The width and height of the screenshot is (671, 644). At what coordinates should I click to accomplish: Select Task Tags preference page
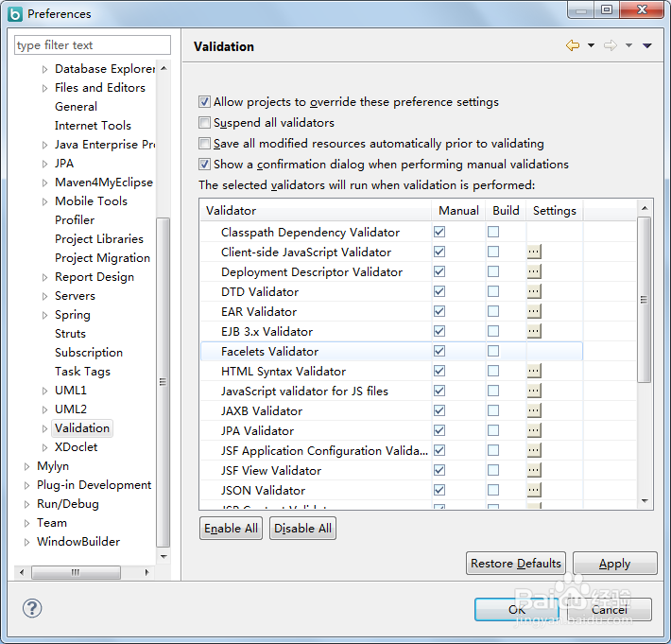click(82, 372)
